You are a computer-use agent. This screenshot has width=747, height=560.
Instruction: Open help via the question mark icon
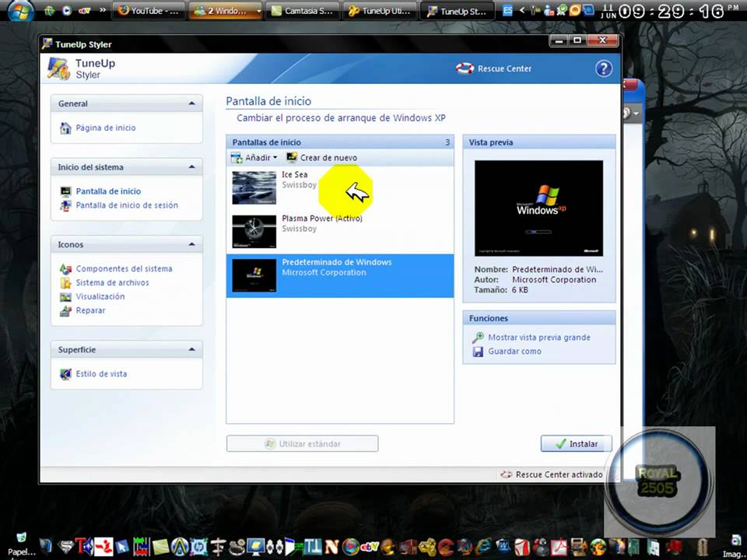(603, 68)
